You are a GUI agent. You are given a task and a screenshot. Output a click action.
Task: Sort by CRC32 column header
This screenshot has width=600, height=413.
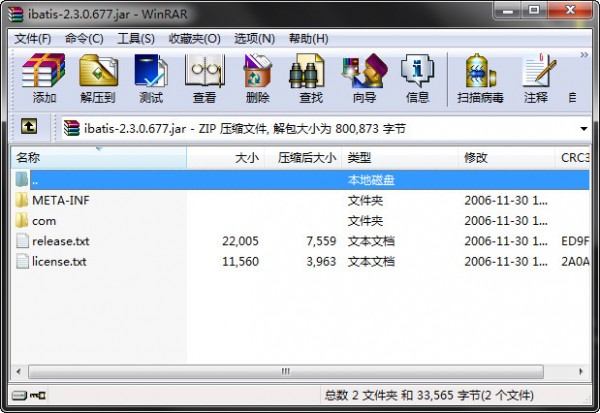coord(572,158)
